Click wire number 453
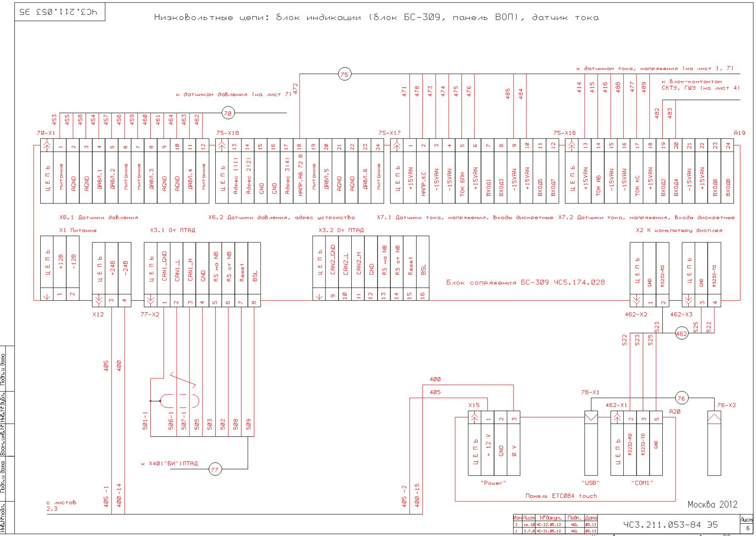The width and height of the screenshot is (756, 536). 54,119
